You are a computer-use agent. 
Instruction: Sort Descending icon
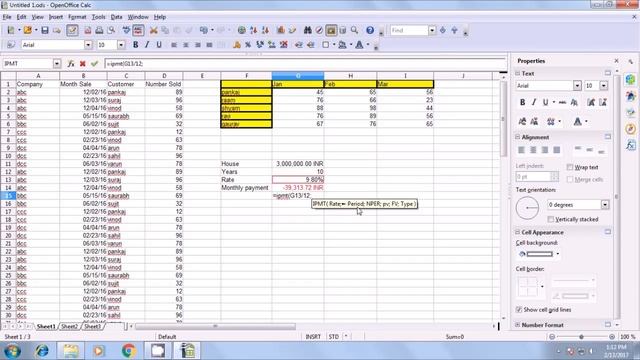tap(265, 31)
